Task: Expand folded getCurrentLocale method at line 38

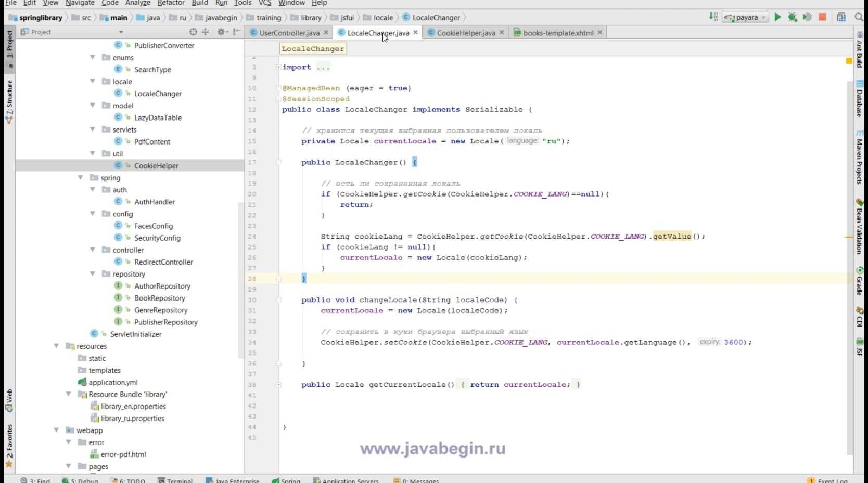Action: pos(278,385)
